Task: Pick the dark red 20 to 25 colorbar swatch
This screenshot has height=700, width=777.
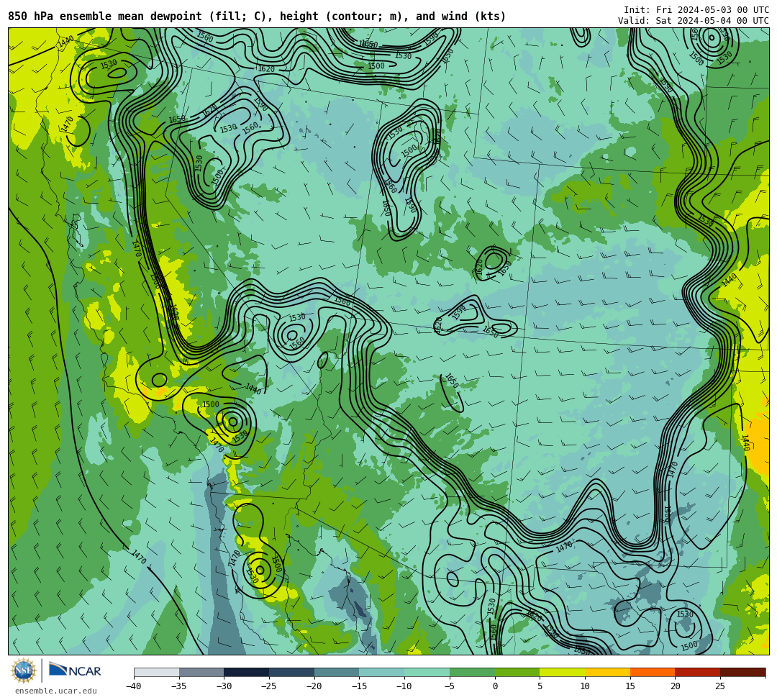Action: coord(698,672)
